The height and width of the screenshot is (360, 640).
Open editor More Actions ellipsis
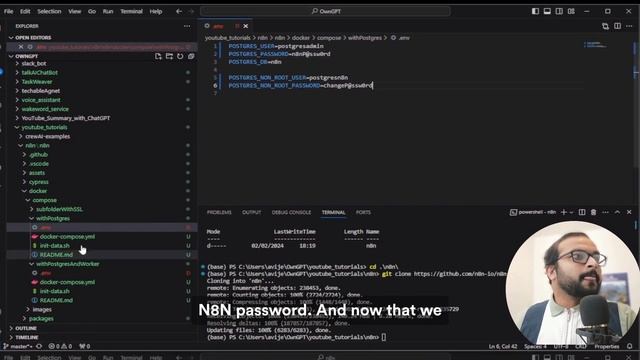pos(629,26)
